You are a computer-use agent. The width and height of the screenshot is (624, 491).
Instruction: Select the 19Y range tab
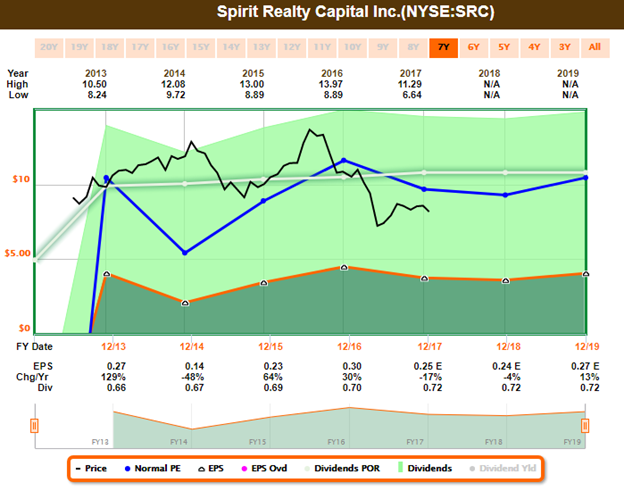[x=79, y=48]
